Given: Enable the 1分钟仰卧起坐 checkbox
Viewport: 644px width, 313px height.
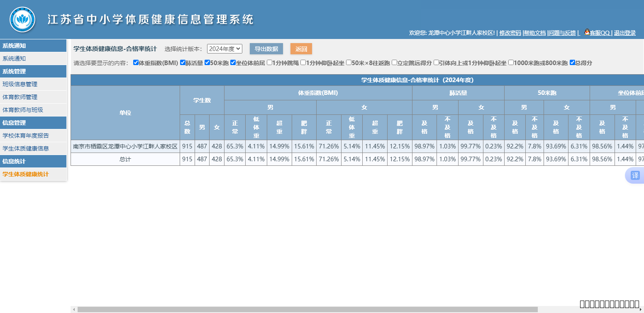Looking at the screenshot, I should pyautogui.click(x=303, y=63).
